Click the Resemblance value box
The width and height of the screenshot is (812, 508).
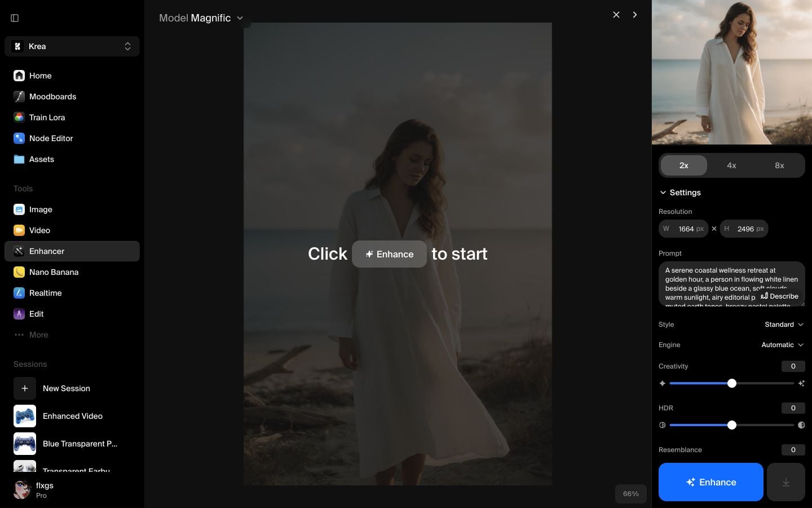click(x=793, y=450)
